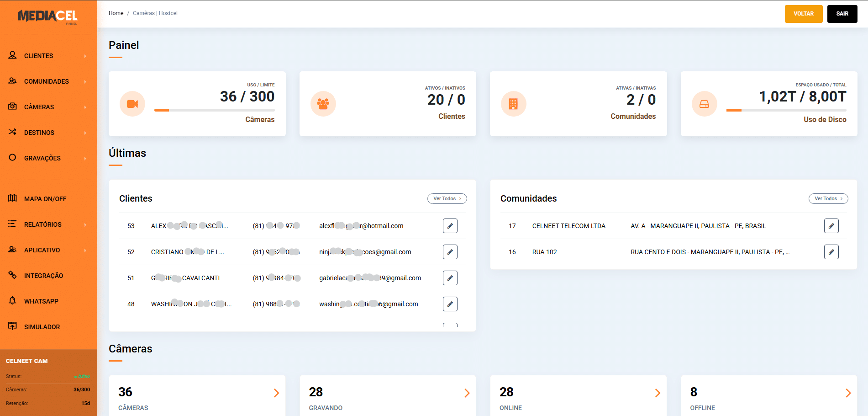Edit client 53 using the pencil icon

(x=450, y=226)
